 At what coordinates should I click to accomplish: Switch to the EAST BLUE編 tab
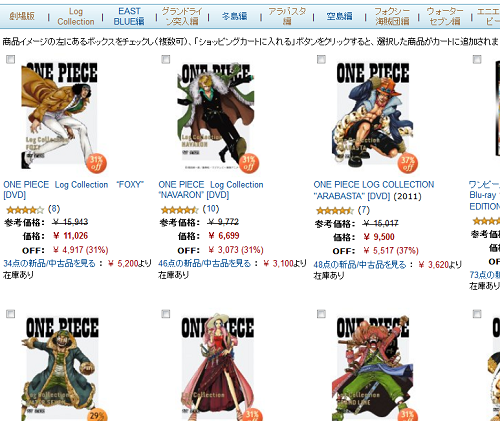pos(129,16)
